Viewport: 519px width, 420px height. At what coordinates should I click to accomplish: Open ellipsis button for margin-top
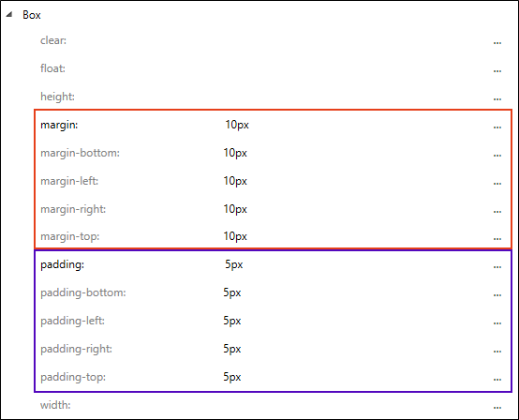click(x=497, y=239)
